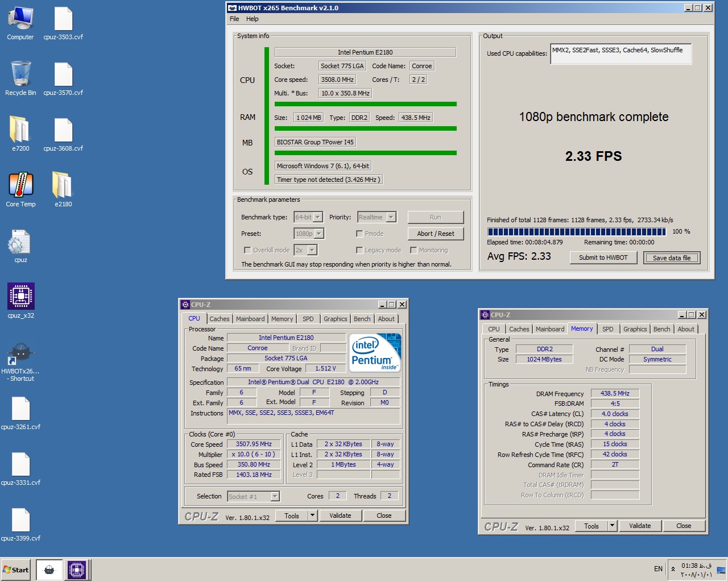Open the Help menu in HWBOT
Viewport: 728px width, 582px height.
point(252,19)
